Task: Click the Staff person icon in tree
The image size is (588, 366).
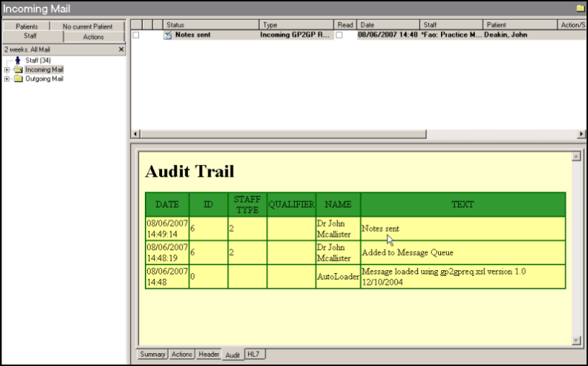Action: click(x=18, y=61)
